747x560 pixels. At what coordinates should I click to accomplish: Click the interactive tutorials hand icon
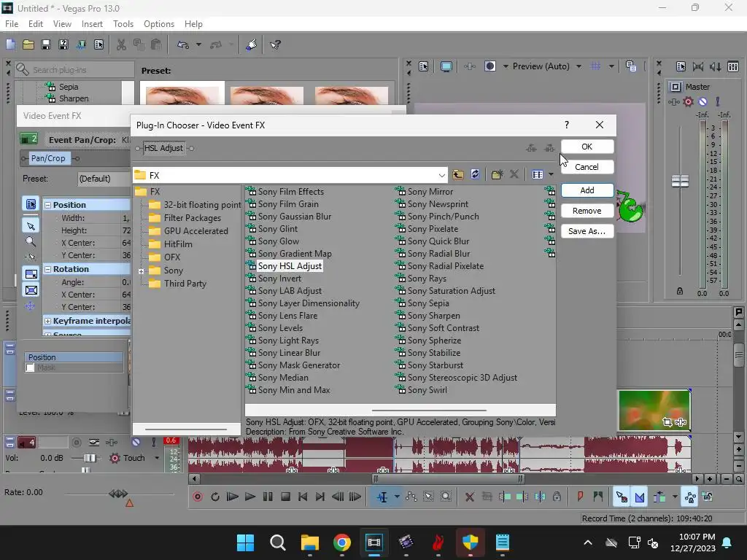click(252, 44)
